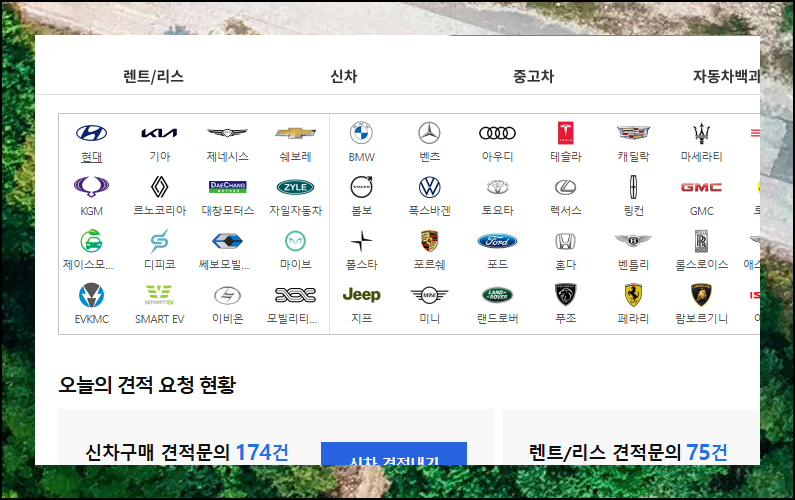This screenshot has height=500, width=795.
Task: Choose the 모빌리티... brand logo
Action: click(x=296, y=295)
